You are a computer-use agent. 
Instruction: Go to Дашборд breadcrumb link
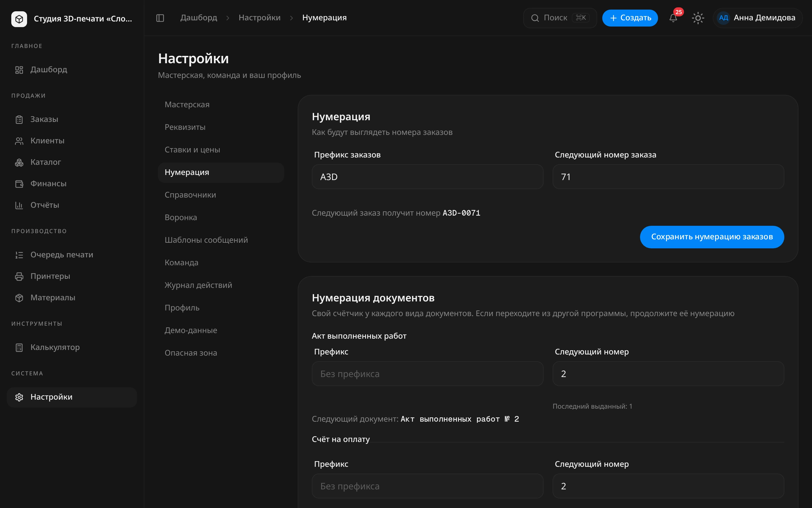pos(199,18)
